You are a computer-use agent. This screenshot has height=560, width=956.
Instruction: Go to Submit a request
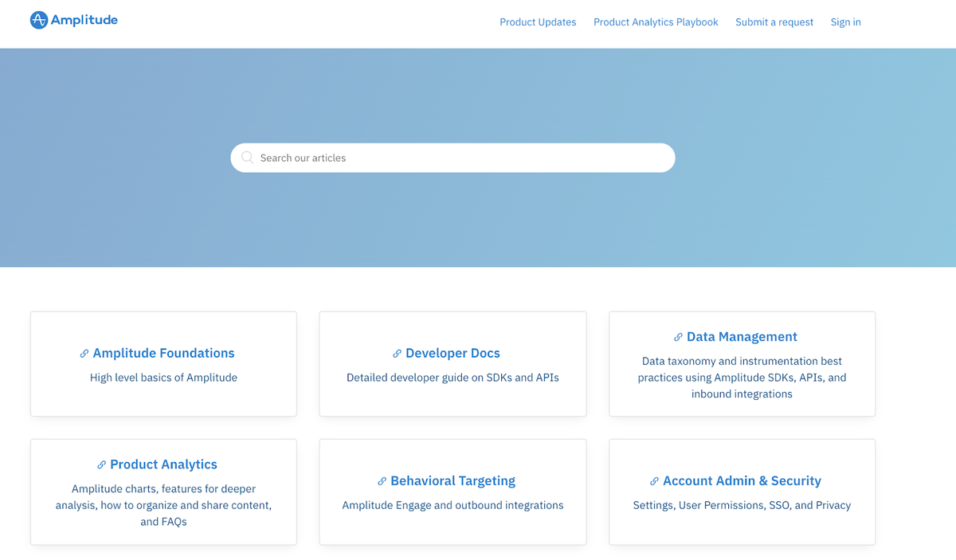coord(774,22)
